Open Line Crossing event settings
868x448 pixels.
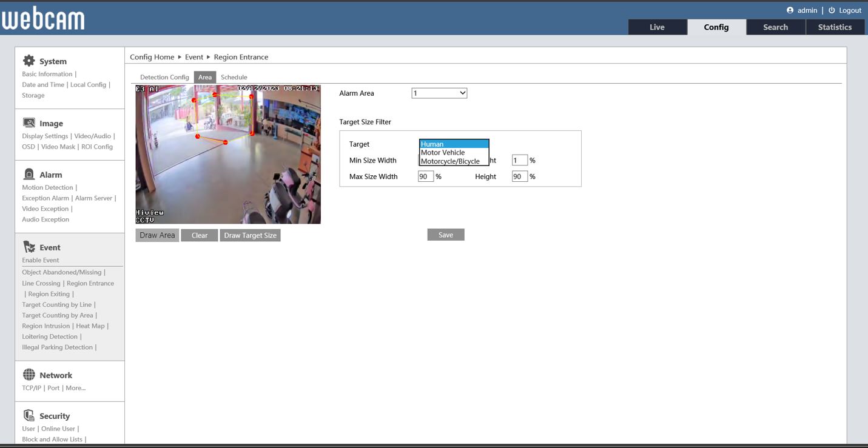tap(41, 283)
